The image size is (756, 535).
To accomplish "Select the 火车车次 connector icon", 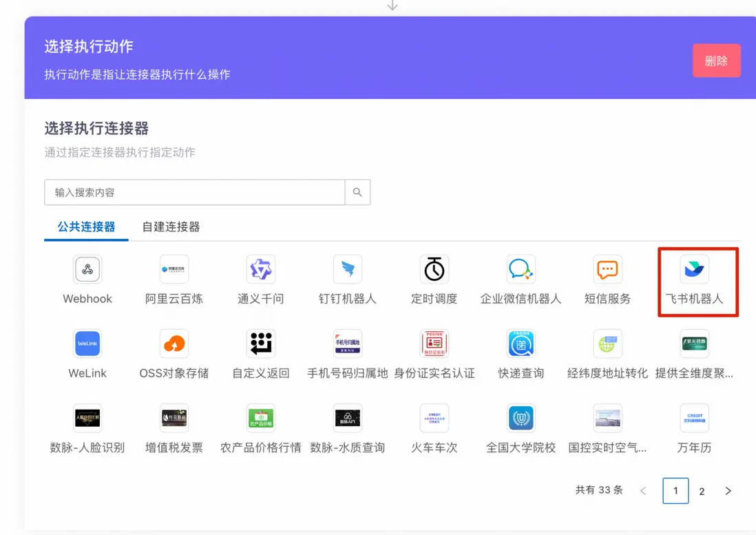I will pos(434,418).
